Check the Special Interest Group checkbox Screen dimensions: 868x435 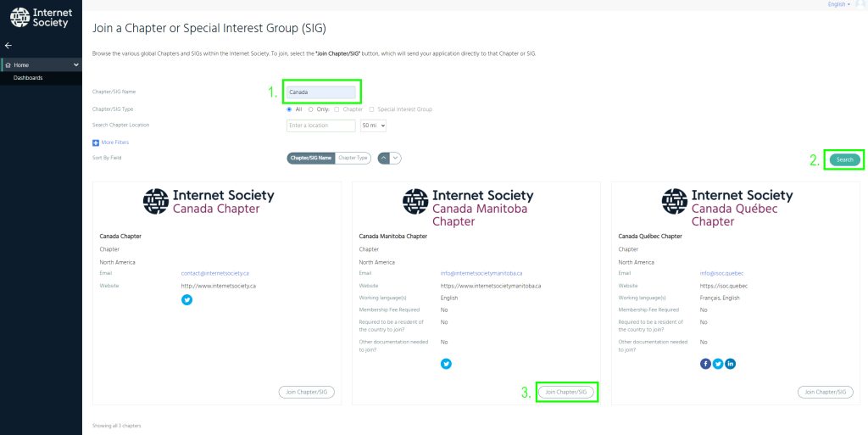pos(371,109)
